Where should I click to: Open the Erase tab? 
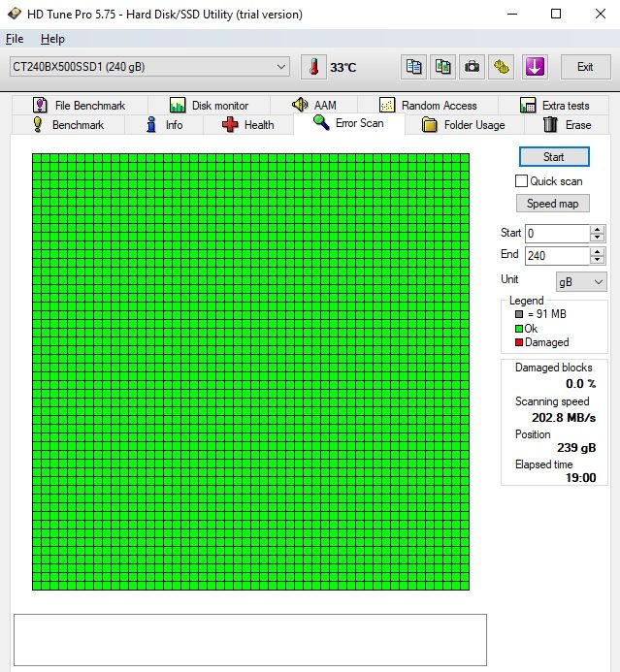click(x=567, y=125)
